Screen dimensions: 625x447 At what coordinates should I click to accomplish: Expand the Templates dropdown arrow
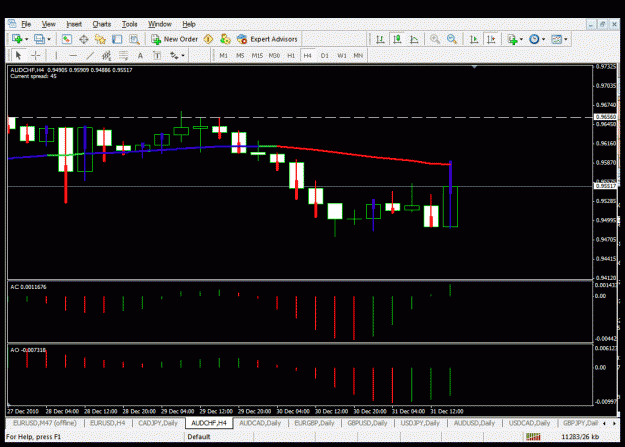pos(566,39)
